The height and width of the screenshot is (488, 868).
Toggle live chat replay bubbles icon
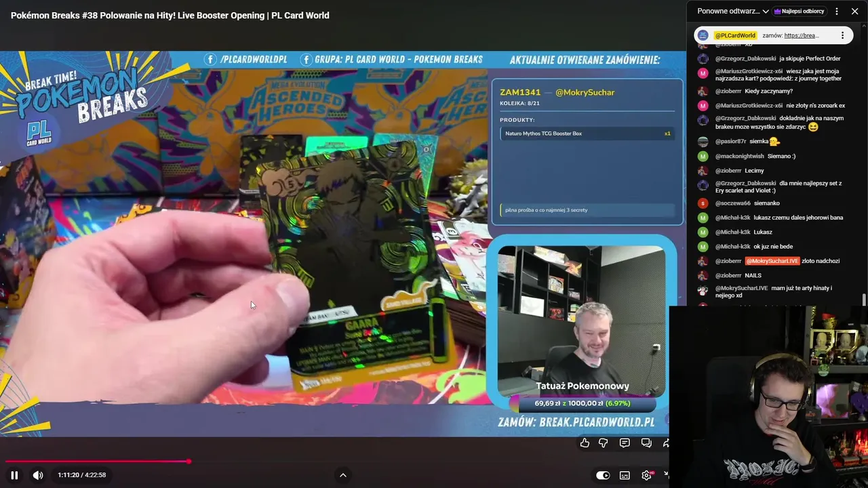646,443
